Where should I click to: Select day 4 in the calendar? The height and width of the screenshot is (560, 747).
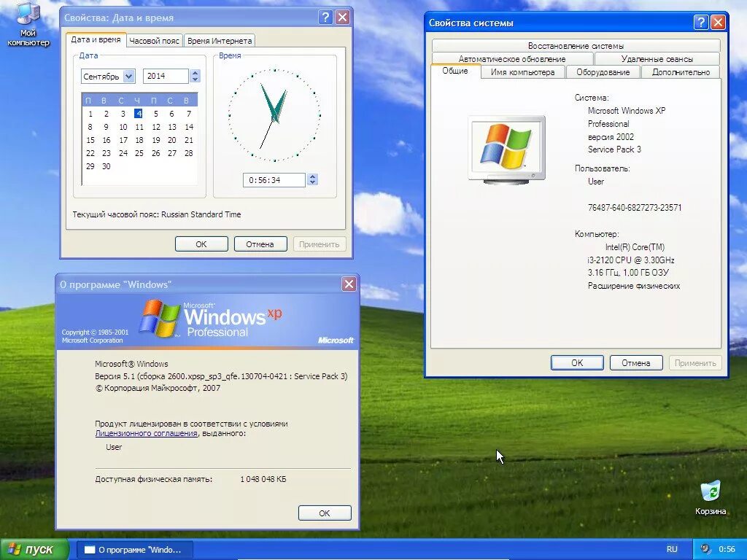click(138, 113)
